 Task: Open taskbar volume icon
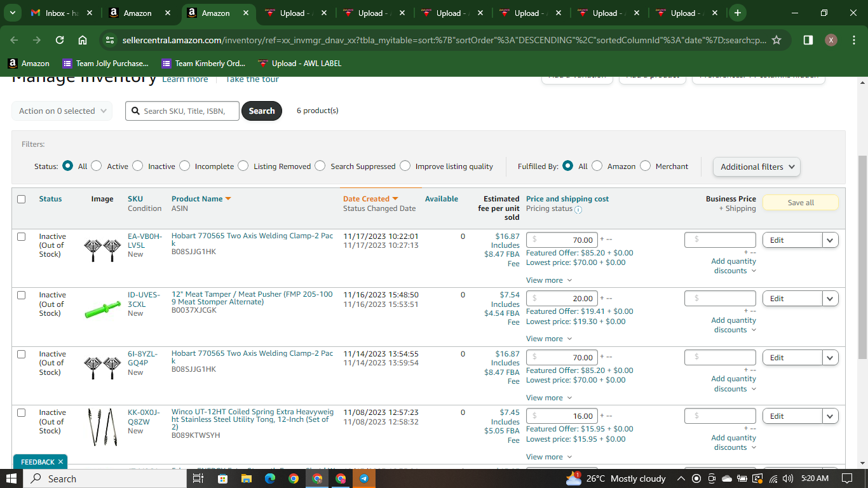coord(788,478)
